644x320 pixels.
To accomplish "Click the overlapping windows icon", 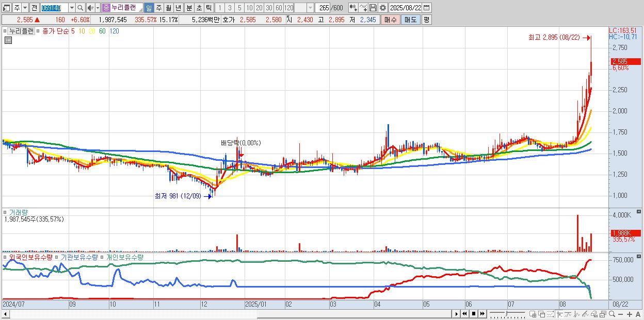I will click(x=542, y=314).
